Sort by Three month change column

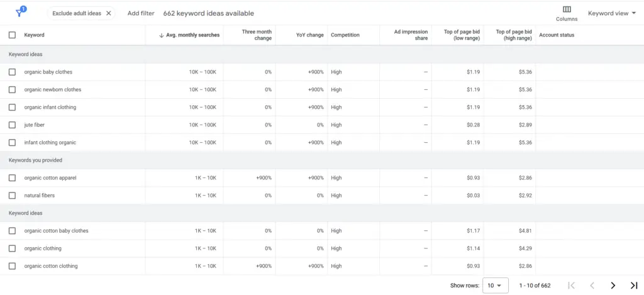257,35
